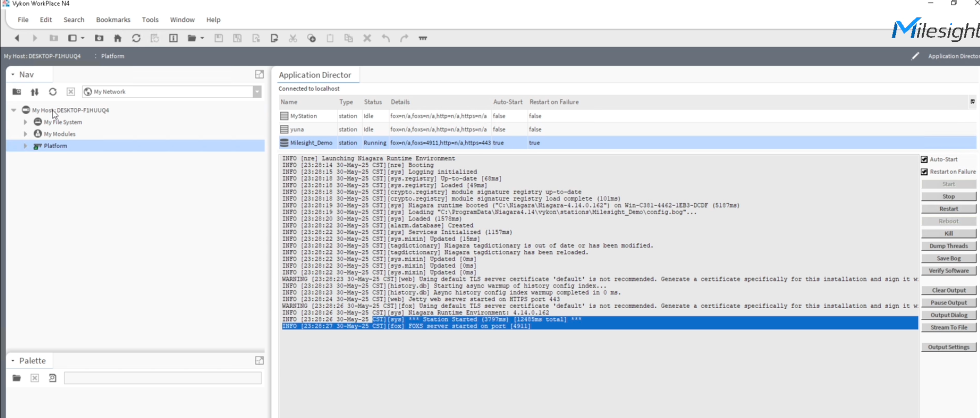Click the Restart button
Viewport: 980px width, 418px height.
coord(948,209)
